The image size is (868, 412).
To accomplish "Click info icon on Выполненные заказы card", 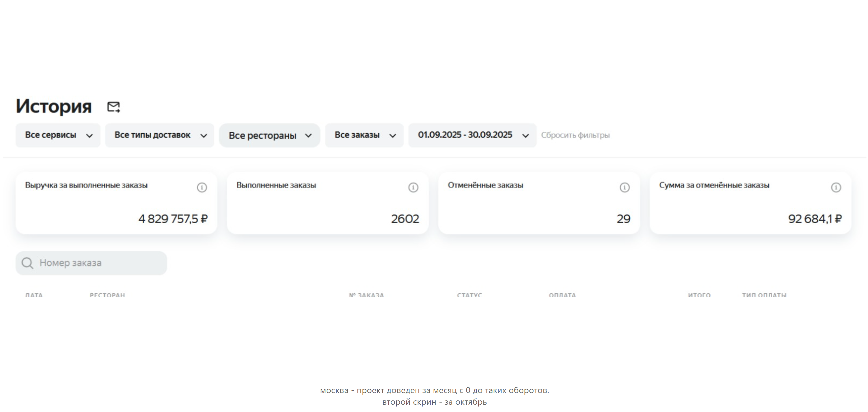I will [x=413, y=187].
